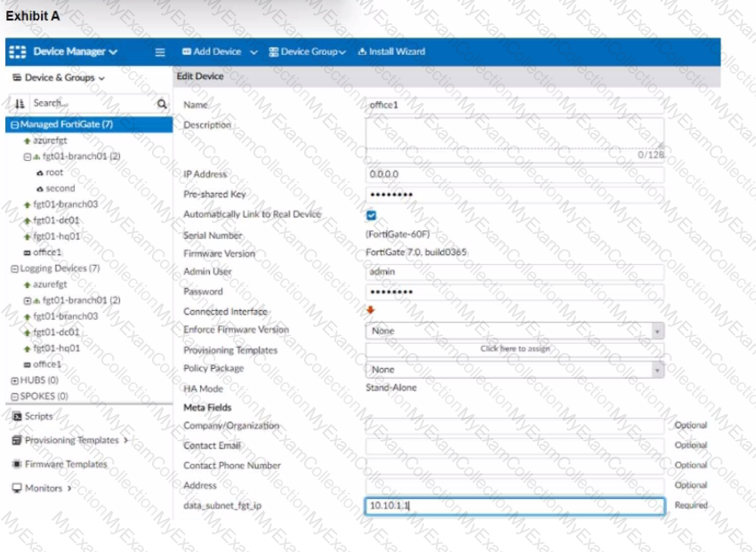Collapse the Managed FortiGate tree node

pos(14,125)
